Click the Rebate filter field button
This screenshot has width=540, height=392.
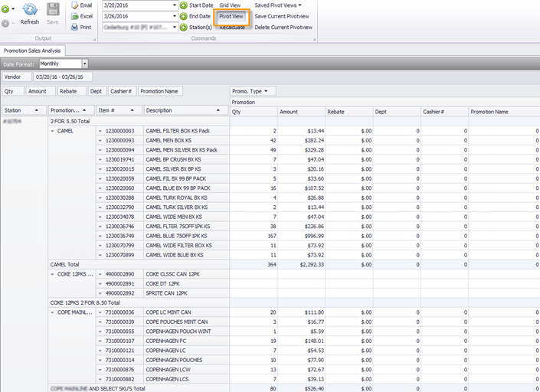click(72, 91)
